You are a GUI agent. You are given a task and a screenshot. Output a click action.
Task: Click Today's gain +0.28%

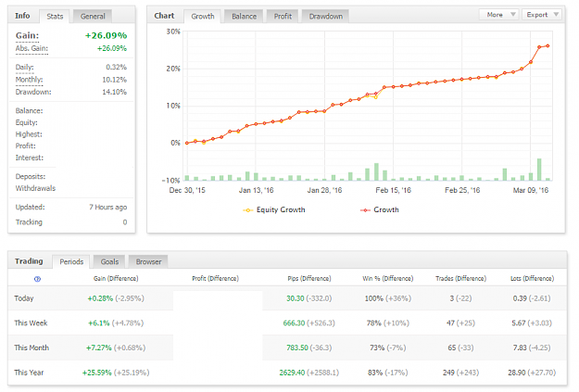click(100, 298)
